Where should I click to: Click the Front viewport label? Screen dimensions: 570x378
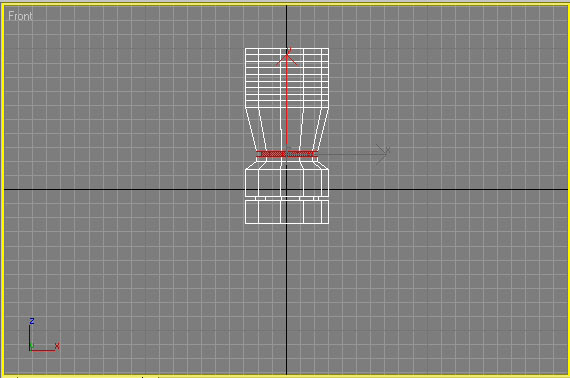pyautogui.click(x=20, y=16)
